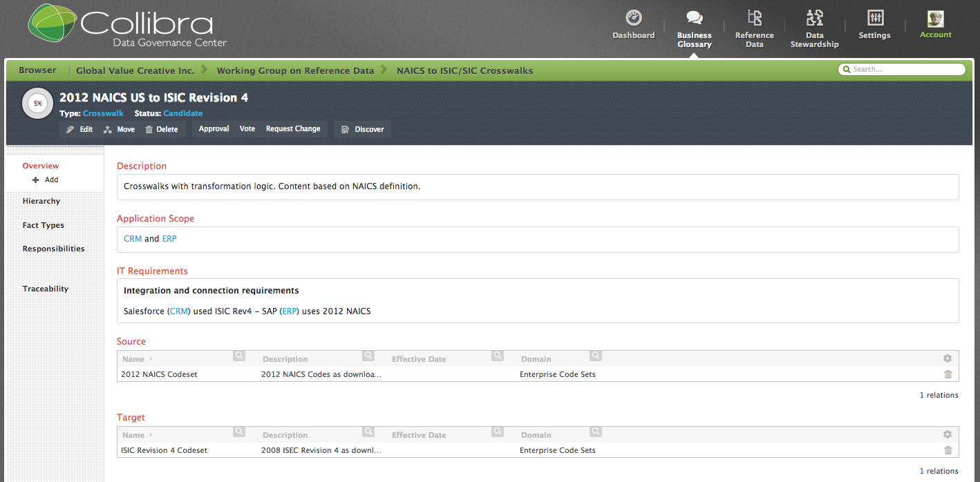Open Target table settings gear
980x482 pixels.
pos(948,434)
